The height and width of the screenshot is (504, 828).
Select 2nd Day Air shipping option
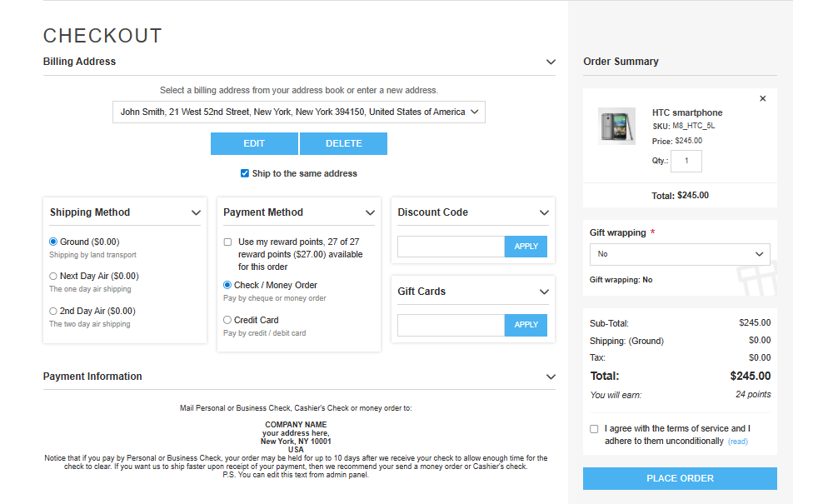coord(53,312)
